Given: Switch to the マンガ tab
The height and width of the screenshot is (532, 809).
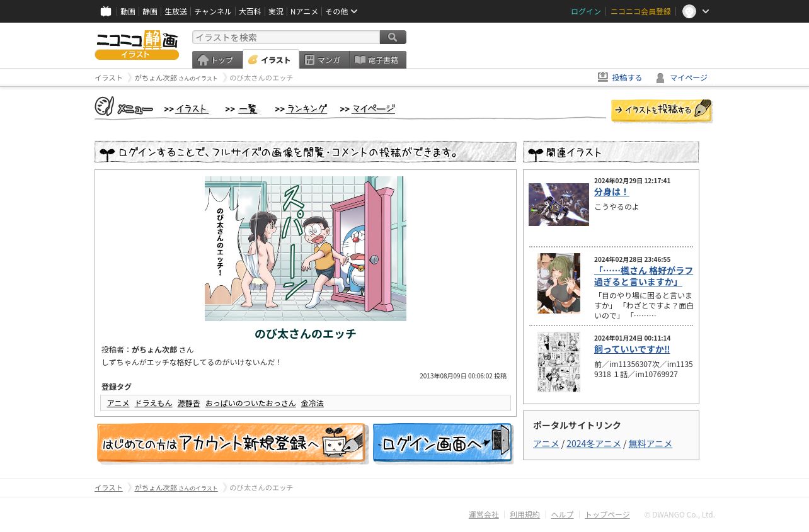Looking at the screenshot, I should point(324,60).
